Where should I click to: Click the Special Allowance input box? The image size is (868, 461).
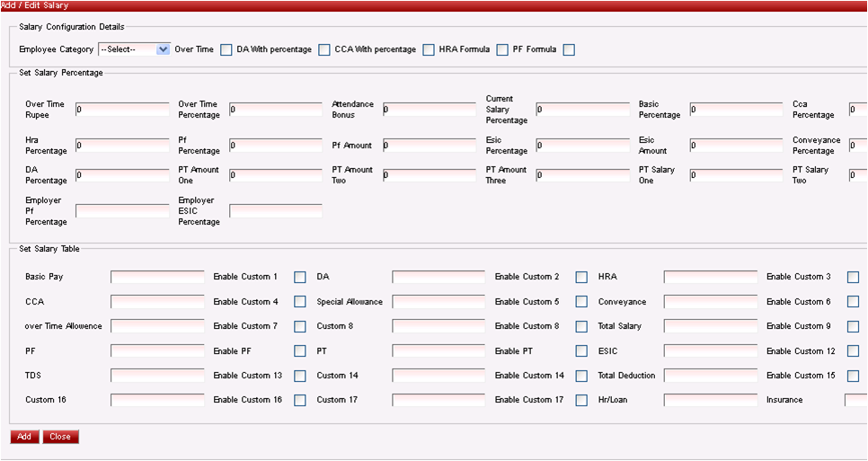click(438, 302)
